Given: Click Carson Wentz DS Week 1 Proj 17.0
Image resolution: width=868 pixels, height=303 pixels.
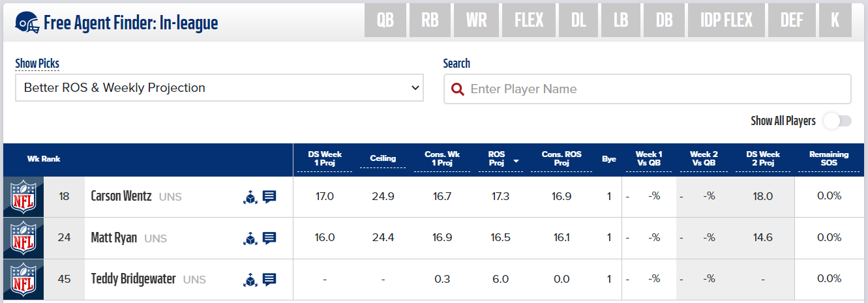Looking at the screenshot, I should [x=325, y=196].
